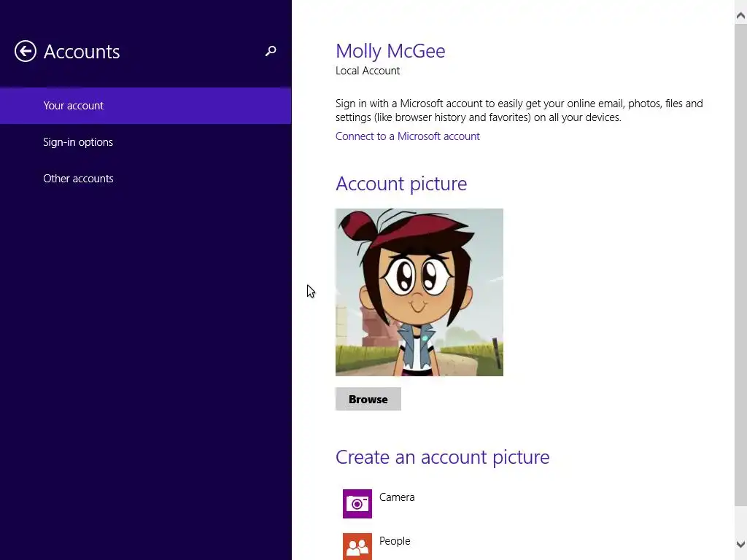Open search via the magnifier icon

pos(271,51)
